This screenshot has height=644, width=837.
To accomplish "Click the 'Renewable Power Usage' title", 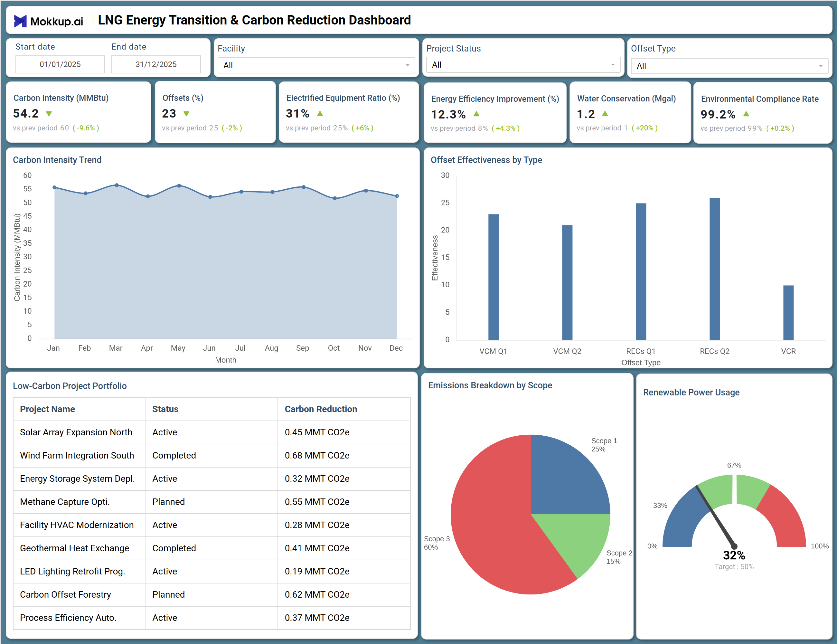I will tap(691, 393).
